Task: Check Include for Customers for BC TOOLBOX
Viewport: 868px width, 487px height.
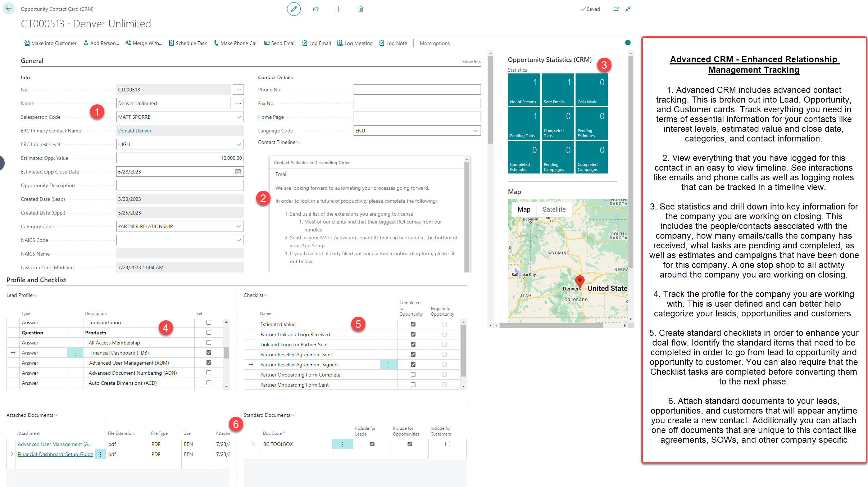Action: click(x=447, y=444)
